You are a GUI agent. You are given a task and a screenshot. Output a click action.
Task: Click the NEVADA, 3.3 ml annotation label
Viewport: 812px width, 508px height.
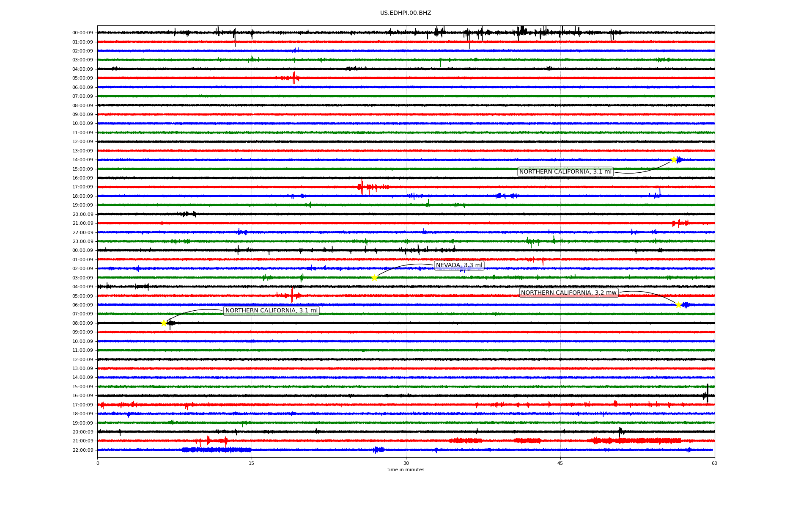[x=459, y=265]
